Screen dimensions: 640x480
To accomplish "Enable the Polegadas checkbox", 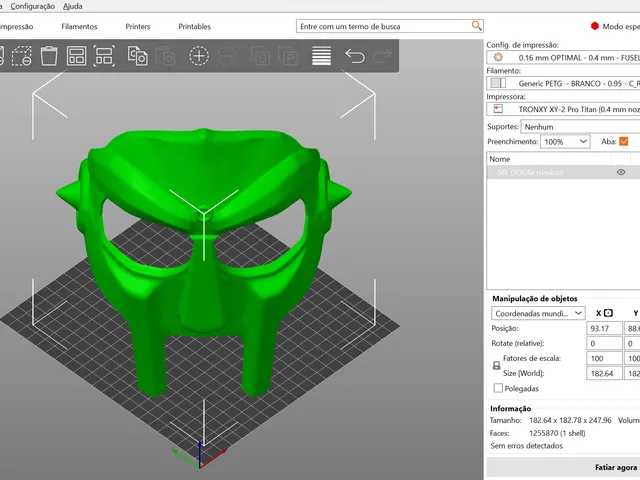I will pyautogui.click(x=498, y=388).
